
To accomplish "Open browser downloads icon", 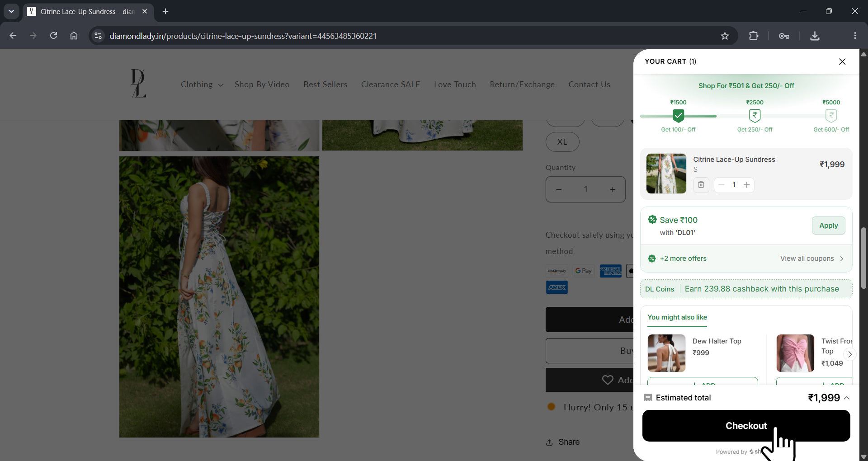I will pos(815,36).
